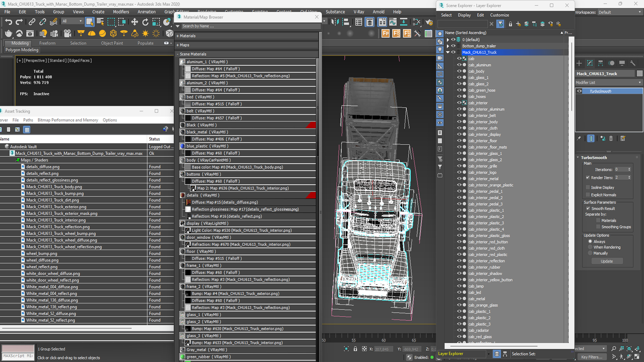Toggle visibility of cab_body object

point(459,71)
